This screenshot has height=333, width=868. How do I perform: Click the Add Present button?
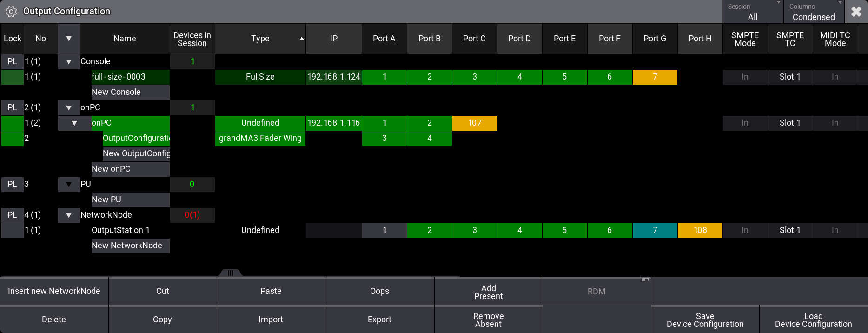point(488,292)
